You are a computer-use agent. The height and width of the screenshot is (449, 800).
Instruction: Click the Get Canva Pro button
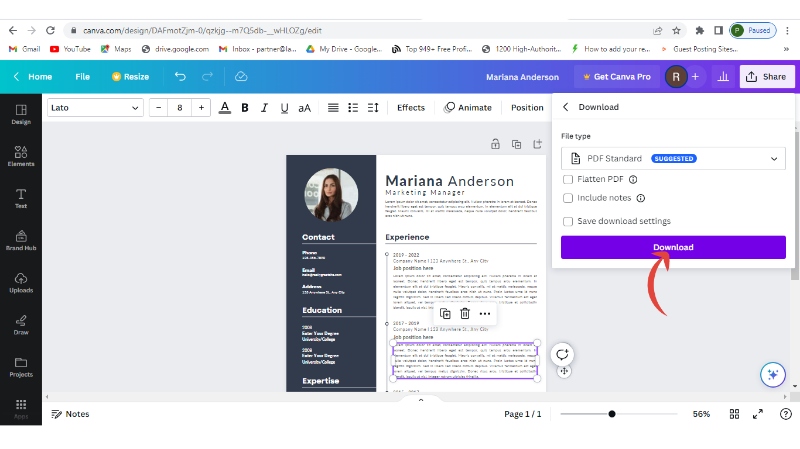pyautogui.click(x=615, y=76)
